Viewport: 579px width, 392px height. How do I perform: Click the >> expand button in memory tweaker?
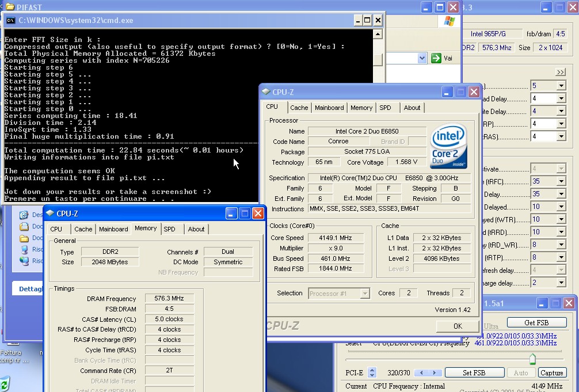tap(560, 72)
